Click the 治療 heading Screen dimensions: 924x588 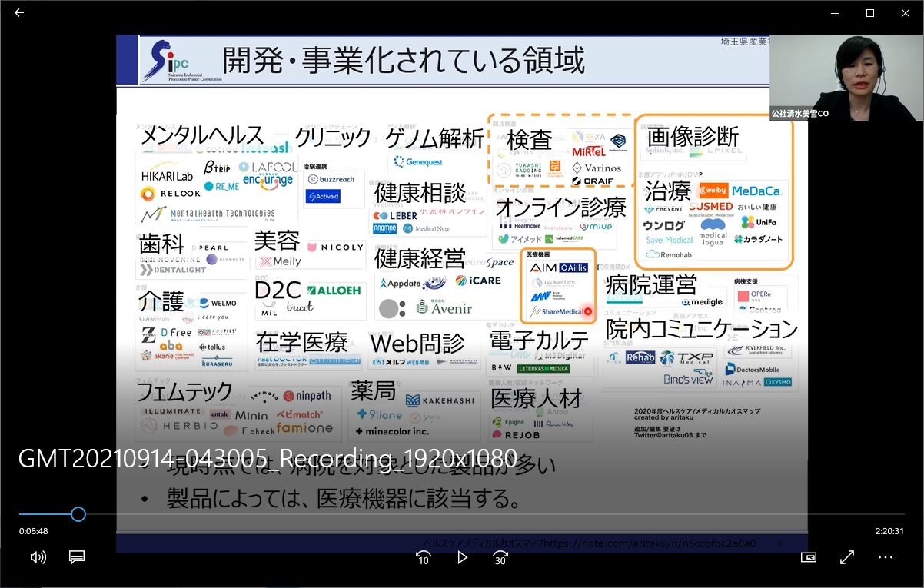coord(667,190)
